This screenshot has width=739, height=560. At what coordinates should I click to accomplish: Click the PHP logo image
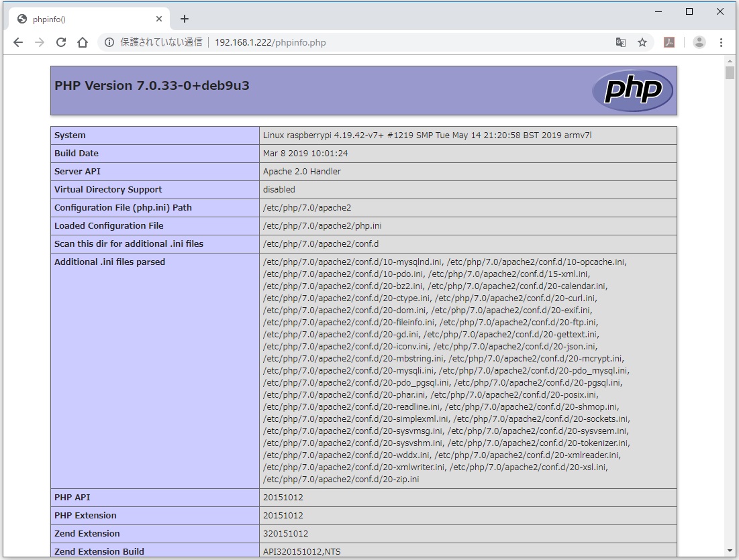click(x=632, y=90)
